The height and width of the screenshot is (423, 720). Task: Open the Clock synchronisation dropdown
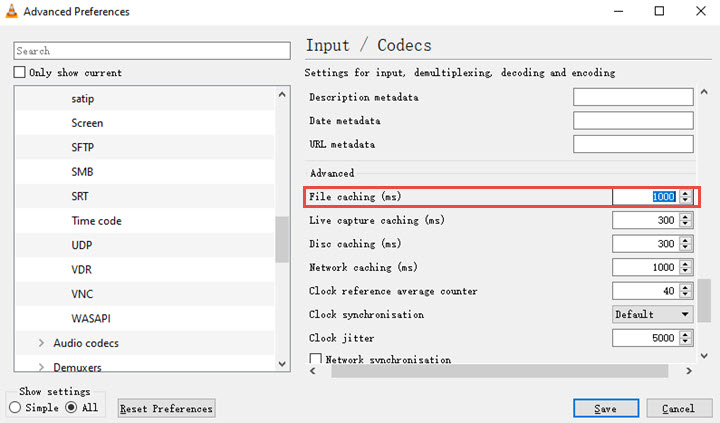point(653,314)
